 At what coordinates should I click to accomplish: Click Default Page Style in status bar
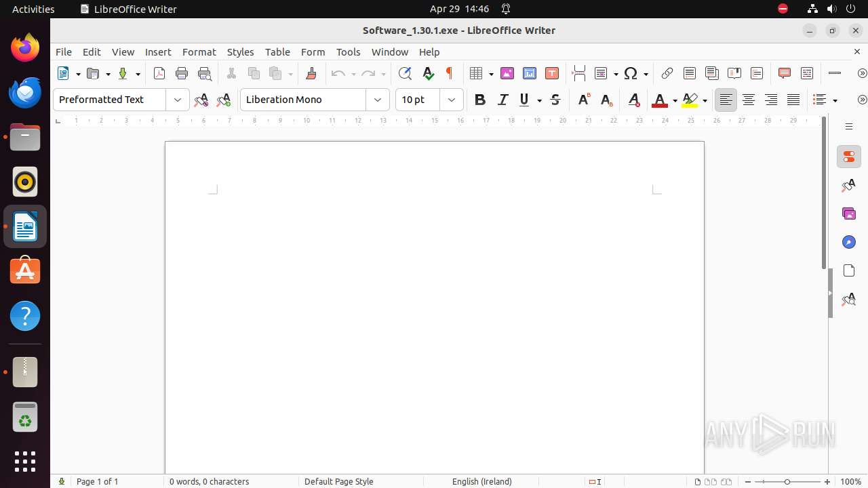click(339, 481)
